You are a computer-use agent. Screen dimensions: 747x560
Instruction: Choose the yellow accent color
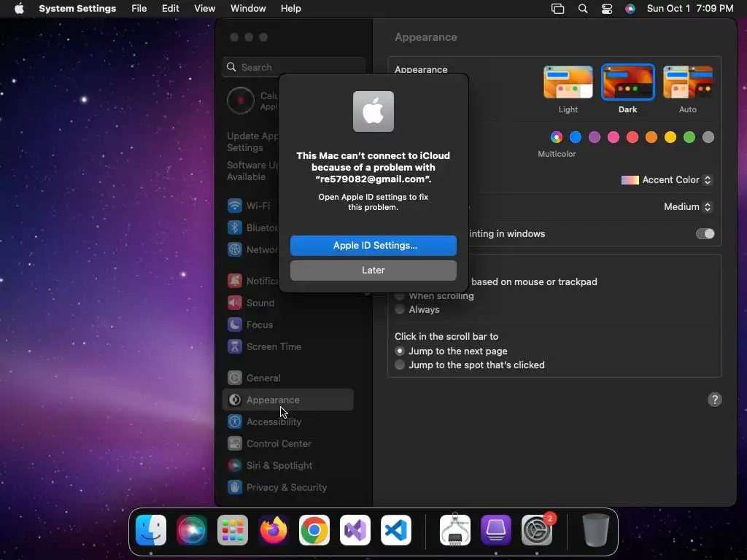point(670,137)
